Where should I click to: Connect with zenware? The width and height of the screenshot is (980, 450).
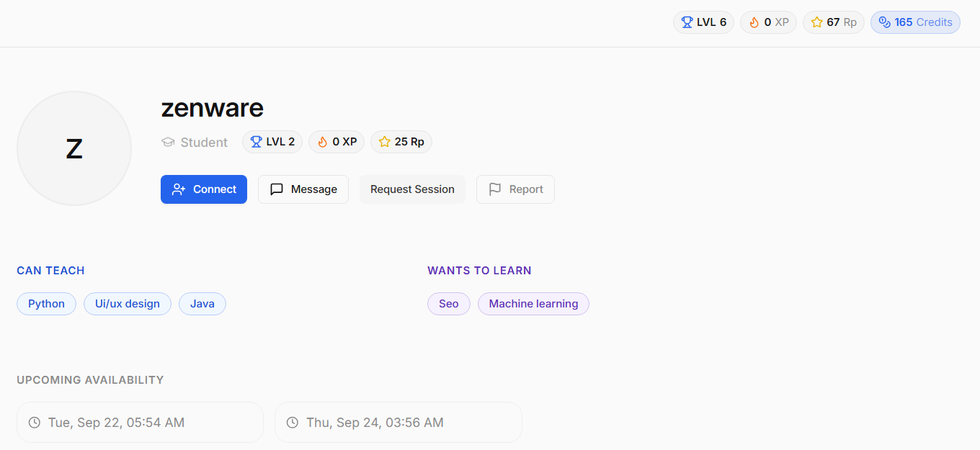click(204, 189)
